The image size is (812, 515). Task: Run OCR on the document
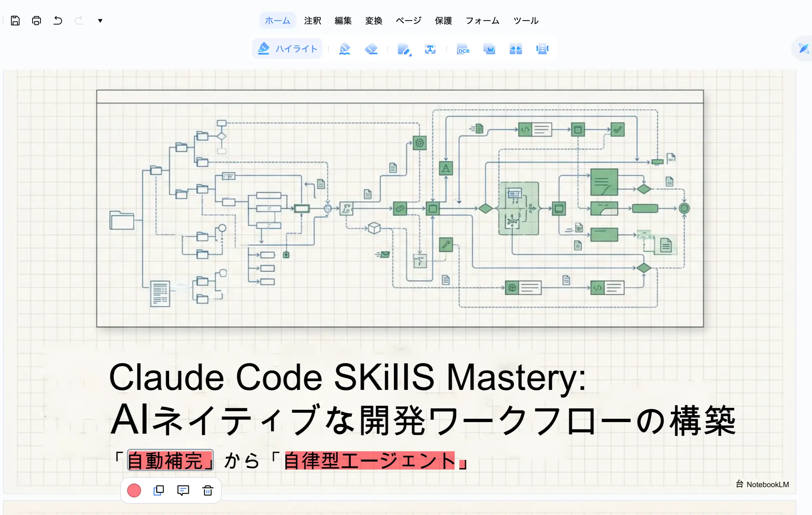pyautogui.click(x=463, y=49)
